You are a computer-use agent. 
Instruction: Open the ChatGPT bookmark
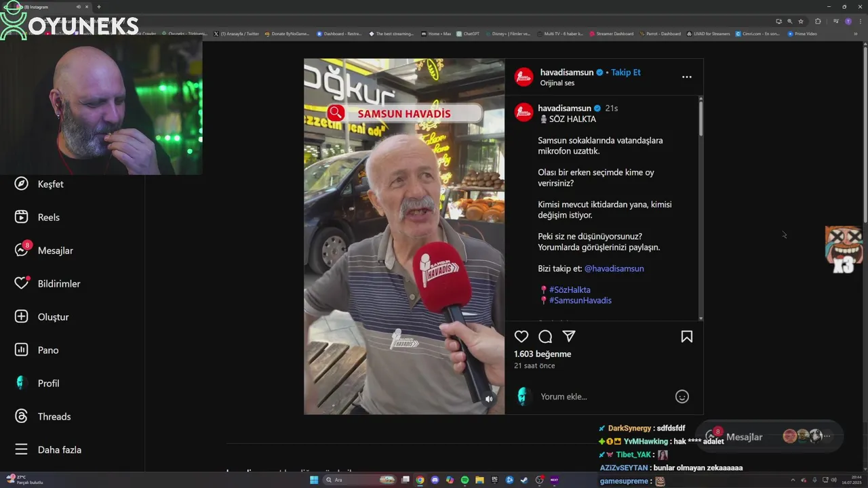(468, 33)
